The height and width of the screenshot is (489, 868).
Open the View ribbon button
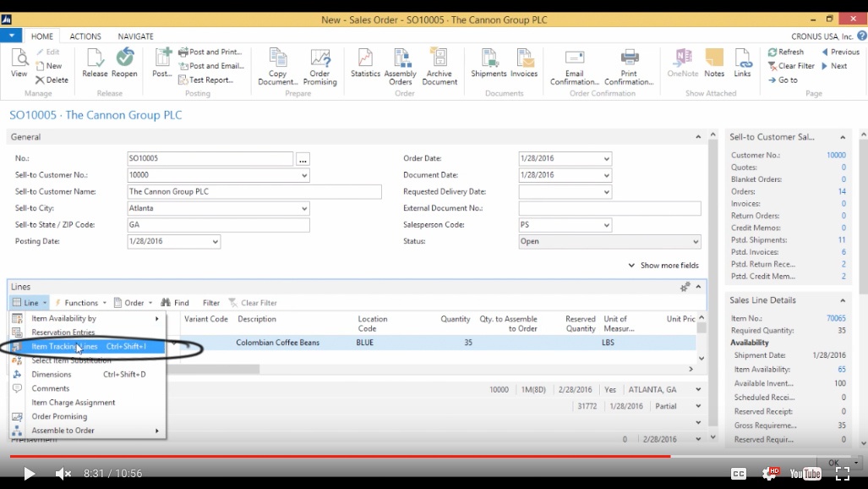19,63
